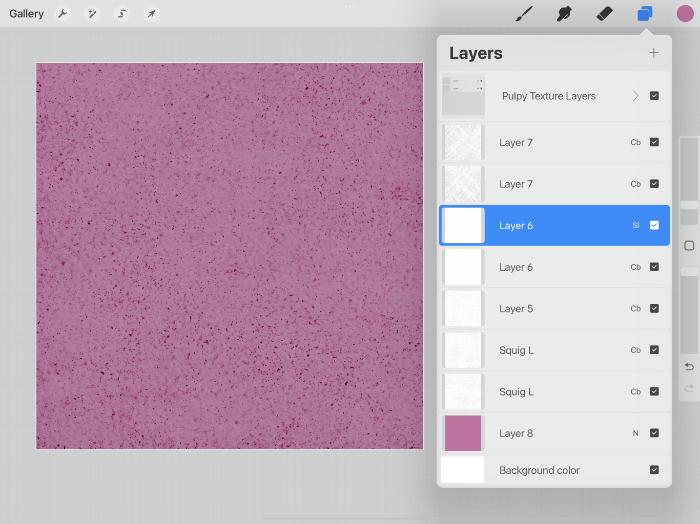Open the active color picker circle
700x524 pixels.
pos(685,14)
